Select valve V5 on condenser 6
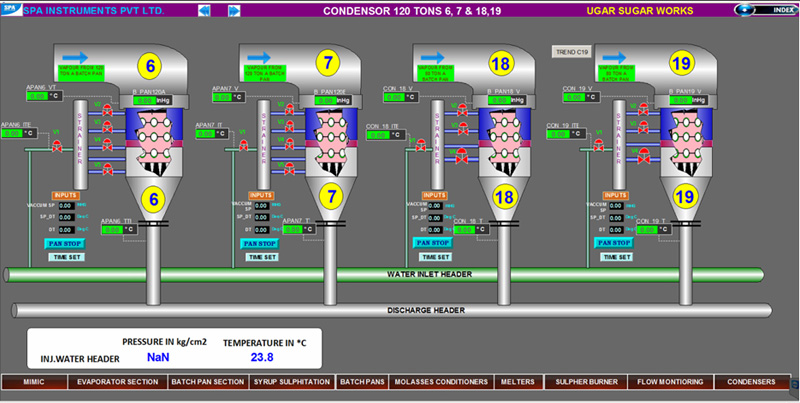Screen dimensions: 800x403 click(107, 169)
